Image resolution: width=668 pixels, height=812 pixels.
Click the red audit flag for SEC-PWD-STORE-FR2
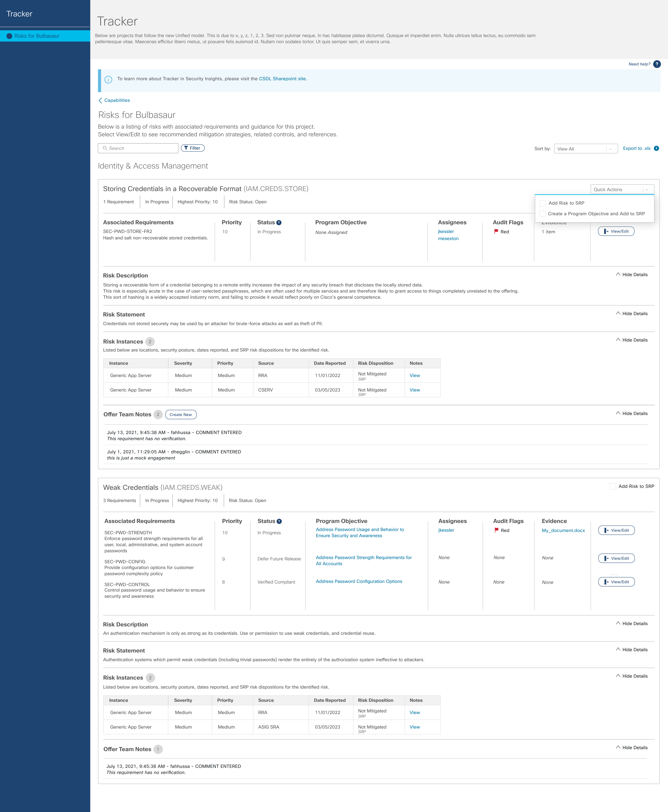496,232
